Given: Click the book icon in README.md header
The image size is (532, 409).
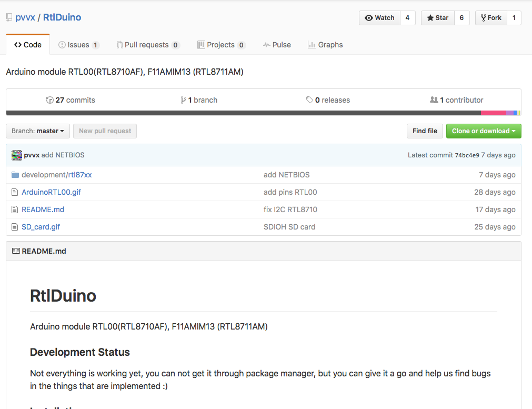Looking at the screenshot, I should (16, 251).
